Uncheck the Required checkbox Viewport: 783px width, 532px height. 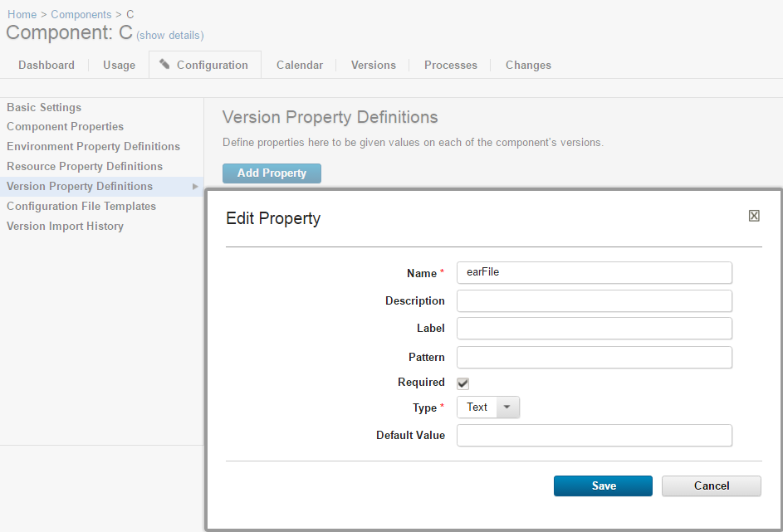[463, 383]
